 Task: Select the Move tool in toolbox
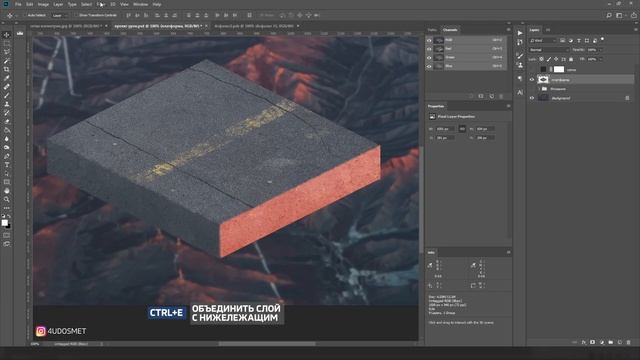pos(6,35)
